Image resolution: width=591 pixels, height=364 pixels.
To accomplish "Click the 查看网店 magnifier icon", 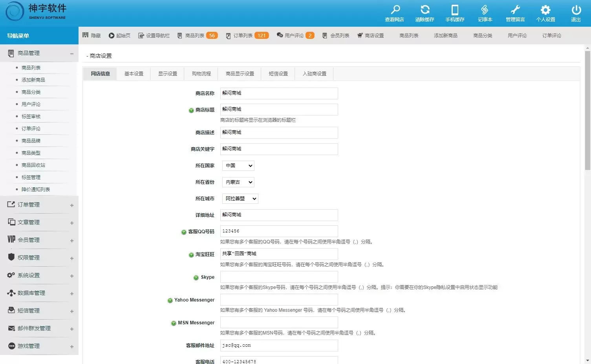I will click(395, 10).
